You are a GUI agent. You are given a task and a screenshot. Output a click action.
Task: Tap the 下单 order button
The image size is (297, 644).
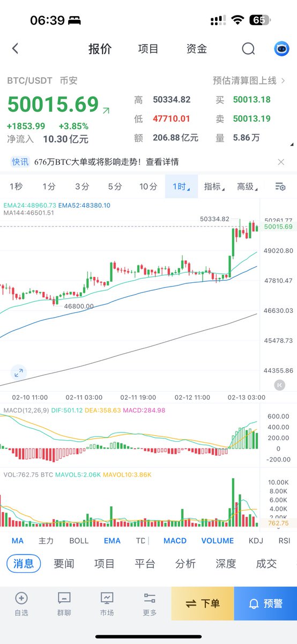203,604
